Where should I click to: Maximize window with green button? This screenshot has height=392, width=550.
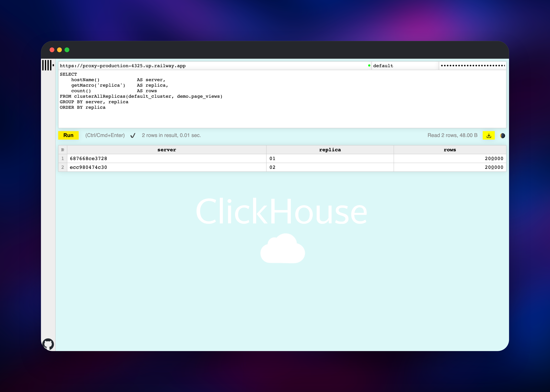tap(67, 50)
